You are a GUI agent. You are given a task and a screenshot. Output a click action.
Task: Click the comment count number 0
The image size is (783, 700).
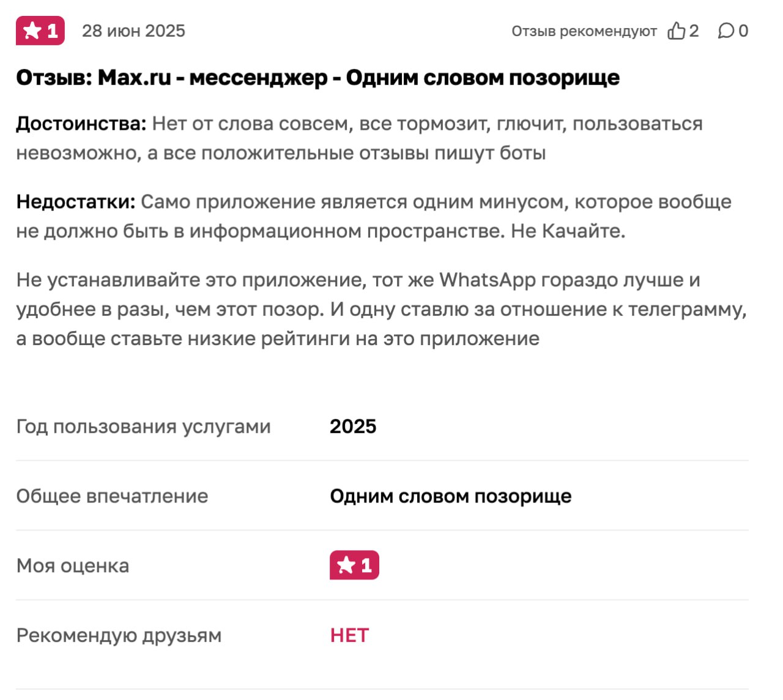tap(743, 31)
